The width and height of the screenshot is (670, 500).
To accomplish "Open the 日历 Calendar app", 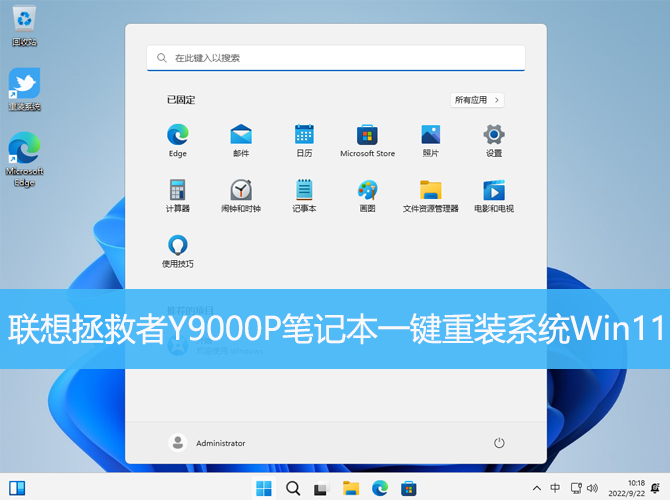I will click(304, 135).
